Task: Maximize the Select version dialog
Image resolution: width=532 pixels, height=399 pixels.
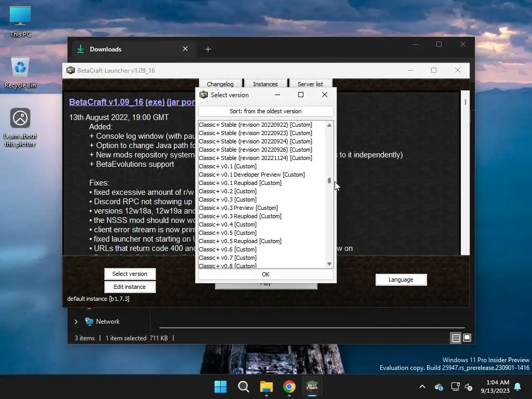Action: tap(301, 95)
